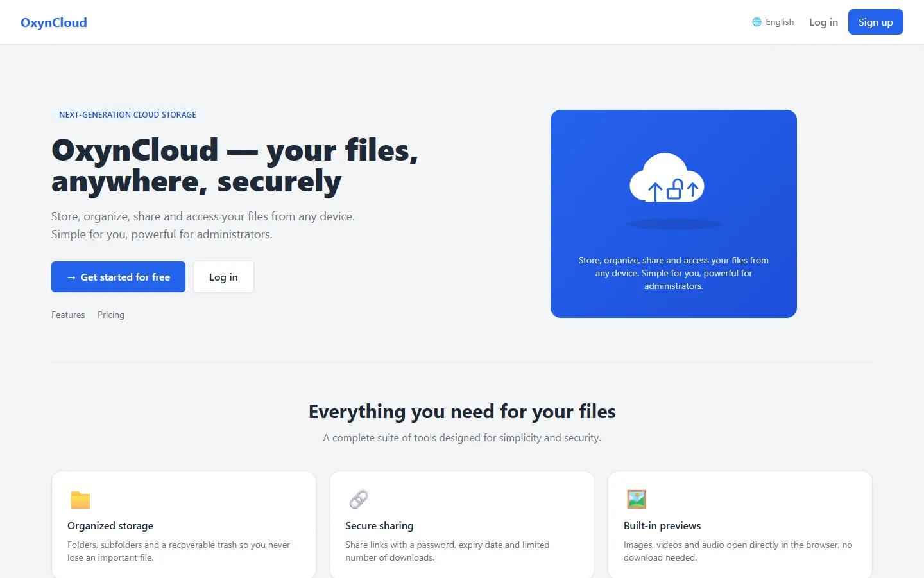
Task: Click text about images, videos and audio previews
Action: coord(738,551)
